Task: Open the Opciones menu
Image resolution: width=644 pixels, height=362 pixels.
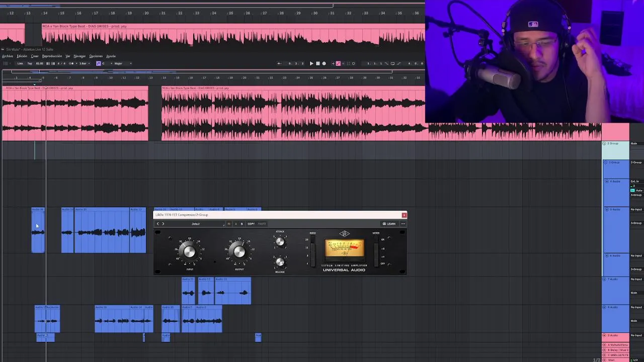Action: (x=96, y=56)
